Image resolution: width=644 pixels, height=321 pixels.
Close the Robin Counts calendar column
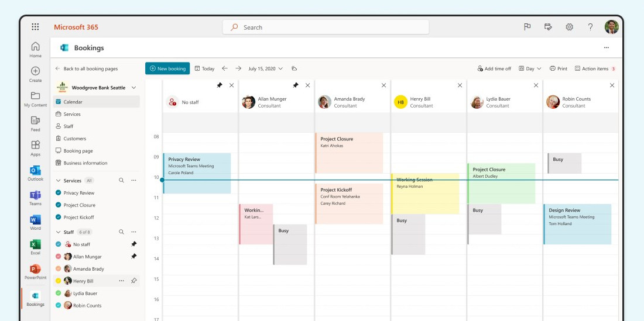point(612,85)
